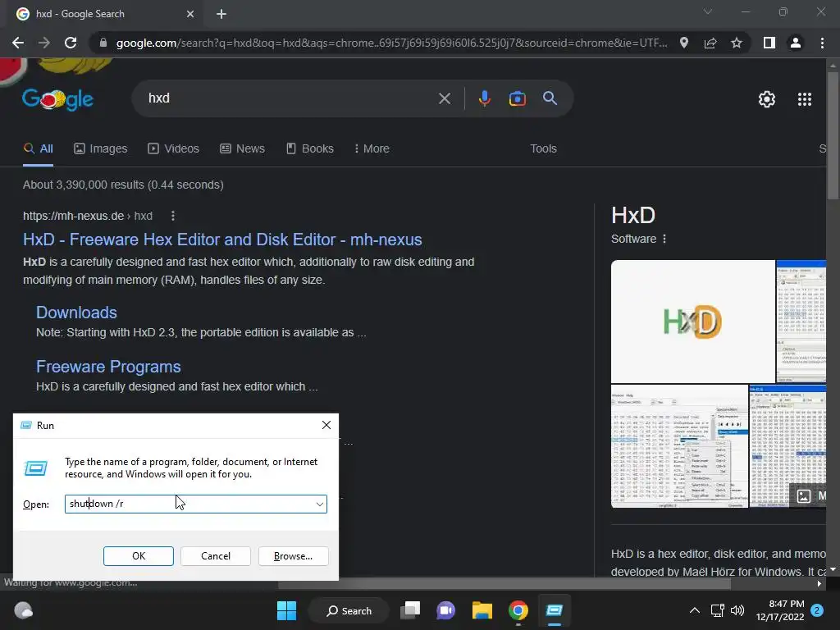Open the Freeware Programs sitelink
Viewport: 840px width, 630px height.
pyautogui.click(x=108, y=367)
